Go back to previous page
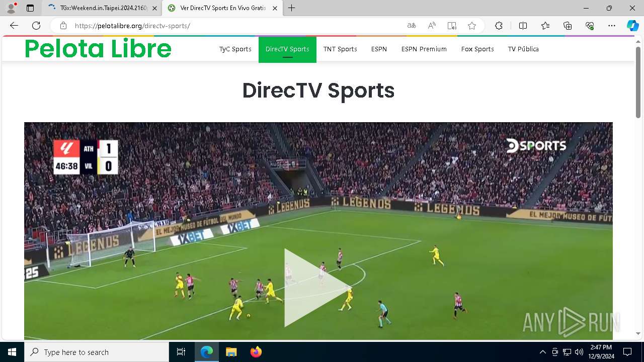 [x=14, y=26]
